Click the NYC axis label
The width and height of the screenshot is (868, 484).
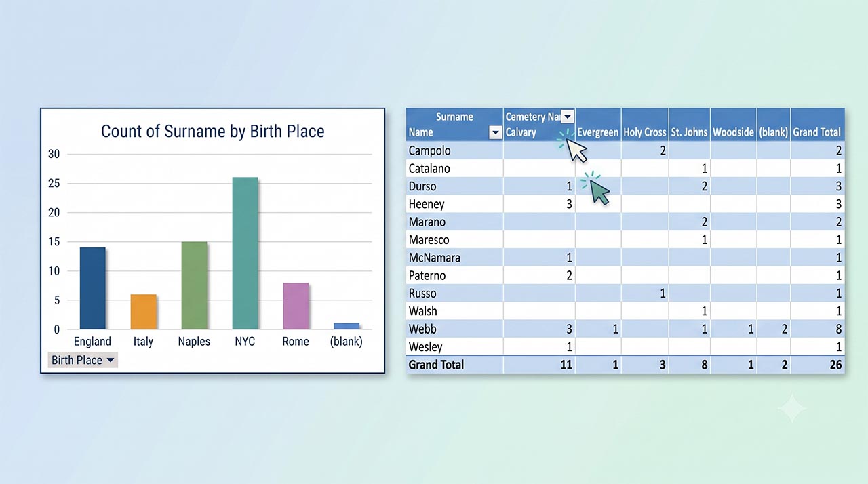click(245, 342)
